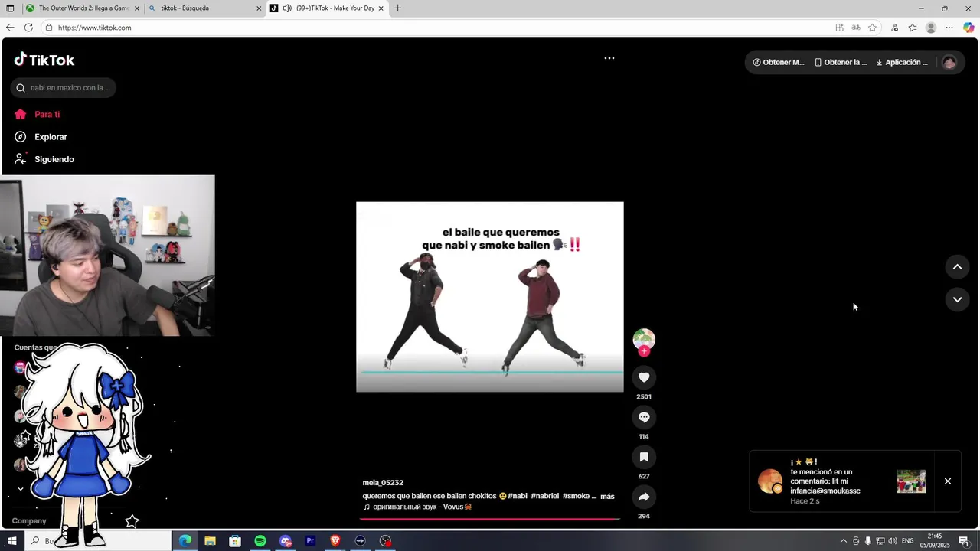Expand the accounts list chevron in sidebar
Viewport: 980px width, 551px height.
(x=21, y=489)
